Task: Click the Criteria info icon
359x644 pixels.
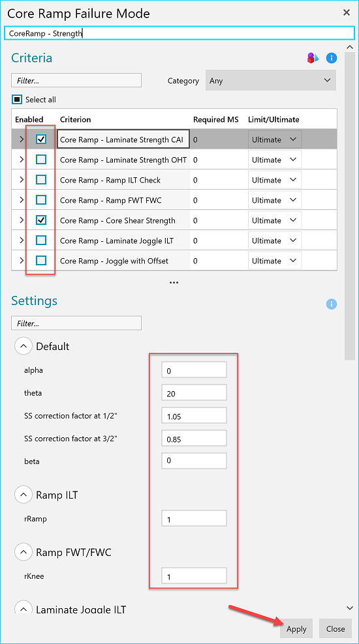Action: click(332, 58)
